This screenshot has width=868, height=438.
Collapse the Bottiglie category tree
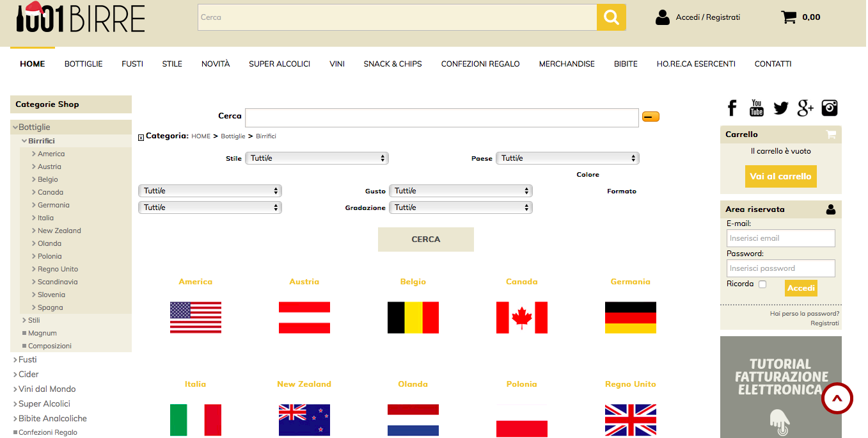[15, 127]
